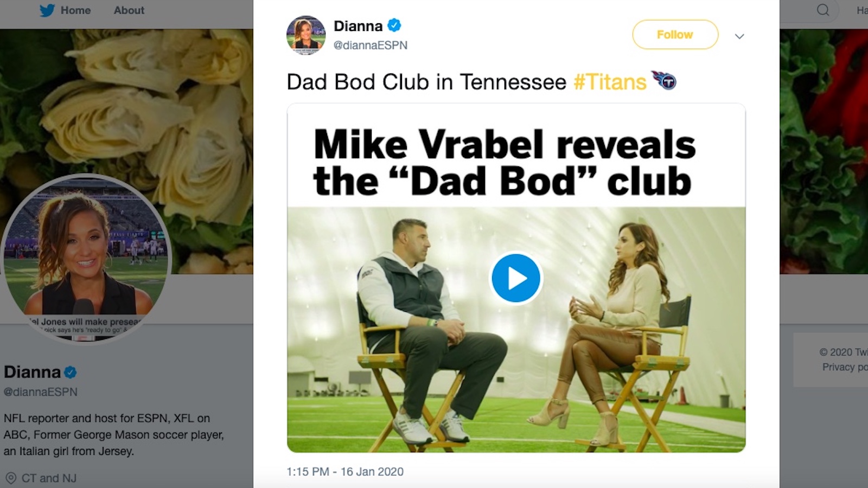Click the verified badge beside the tweet author
This screenshot has width=868, height=488.
tap(394, 25)
